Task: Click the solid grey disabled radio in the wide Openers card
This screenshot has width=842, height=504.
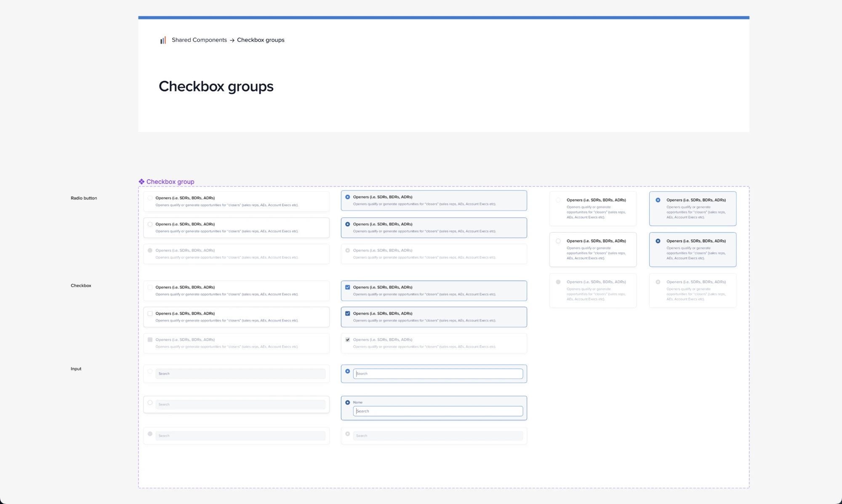Action: 150,250
